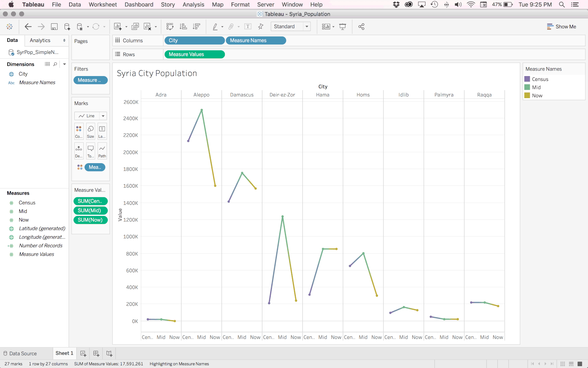Screen dimensions: 588x368
Task: Open the Data/Analytics pane switcher arrows
Action: coord(64,40)
